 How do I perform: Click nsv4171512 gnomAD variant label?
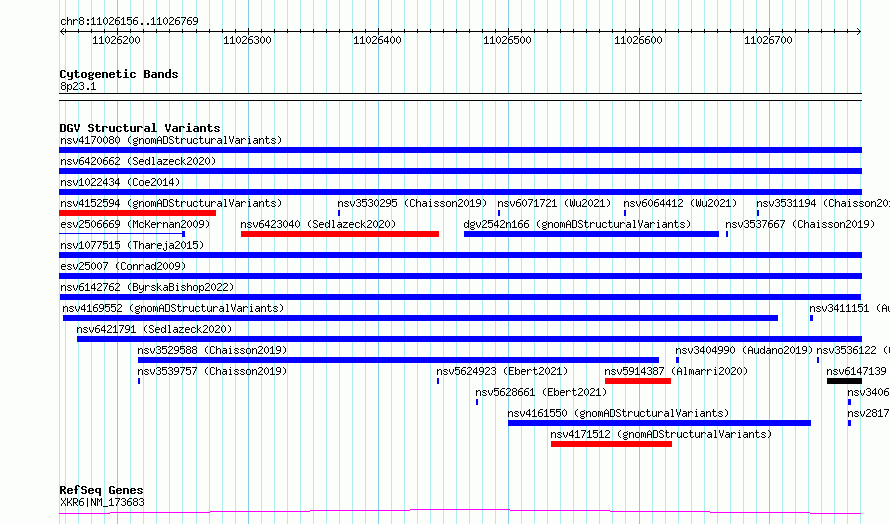coord(661,434)
